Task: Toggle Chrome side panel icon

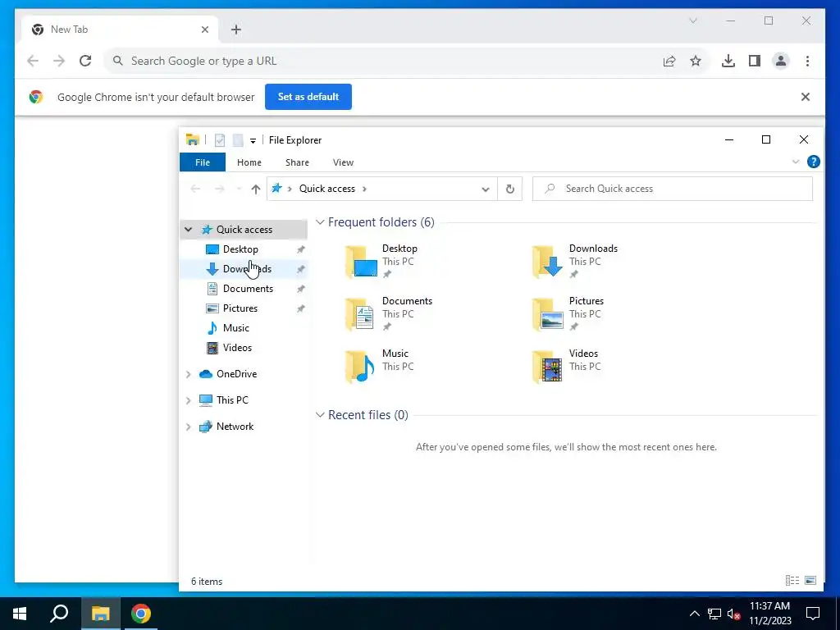Action: coord(755,61)
